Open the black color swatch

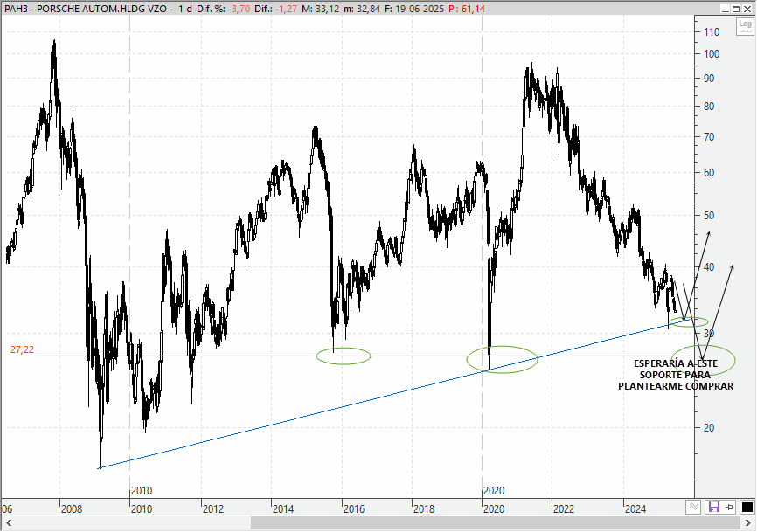747,507
